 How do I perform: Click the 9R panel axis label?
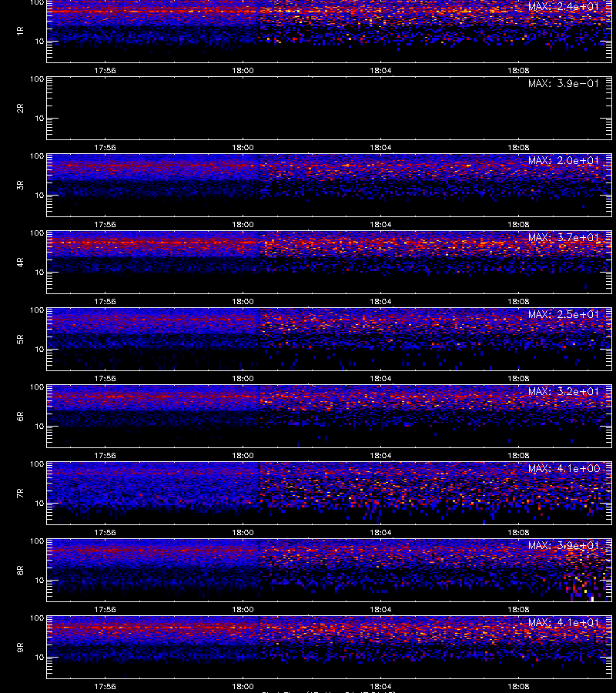[20, 648]
